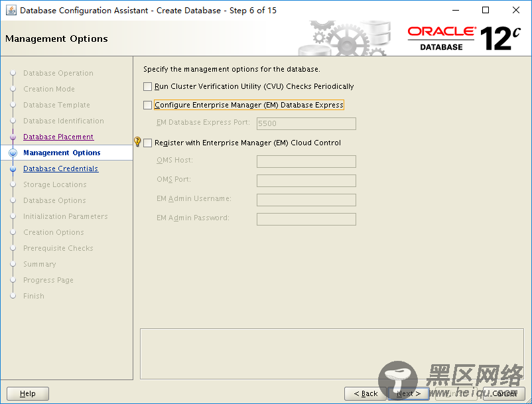Click the OMS Port input field
This screenshot has height=404, width=532.
pyautogui.click(x=306, y=181)
